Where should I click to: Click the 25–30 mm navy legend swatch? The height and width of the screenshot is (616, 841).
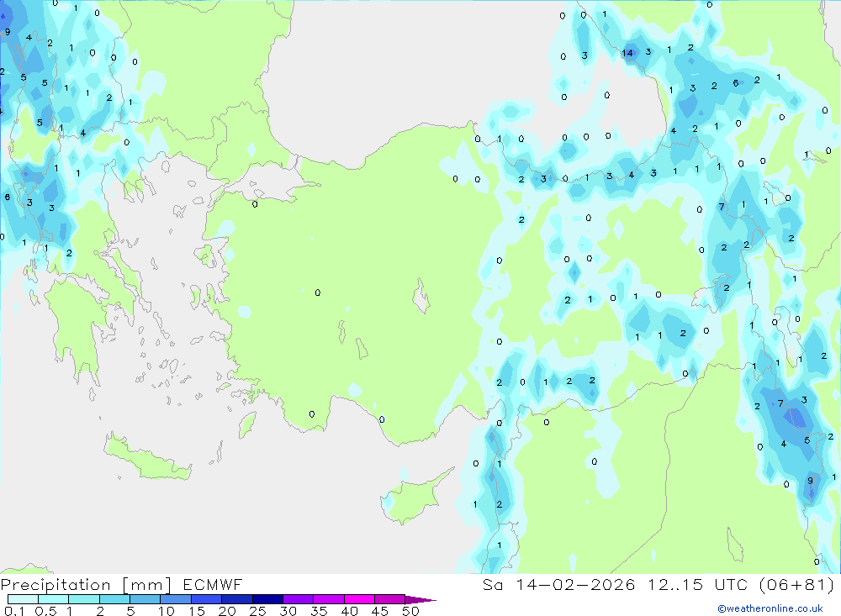pyautogui.click(x=267, y=599)
